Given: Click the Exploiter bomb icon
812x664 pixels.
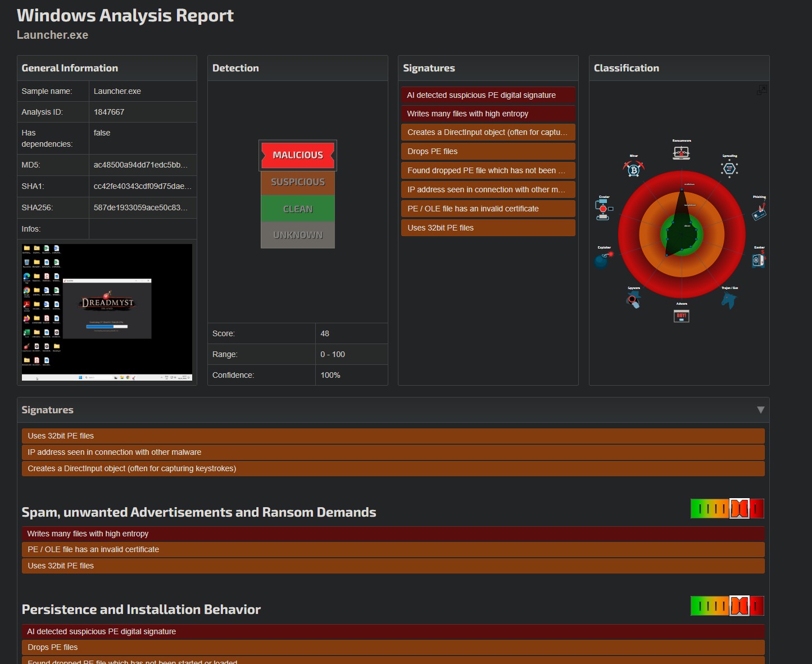Looking at the screenshot, I should [603, 260].
